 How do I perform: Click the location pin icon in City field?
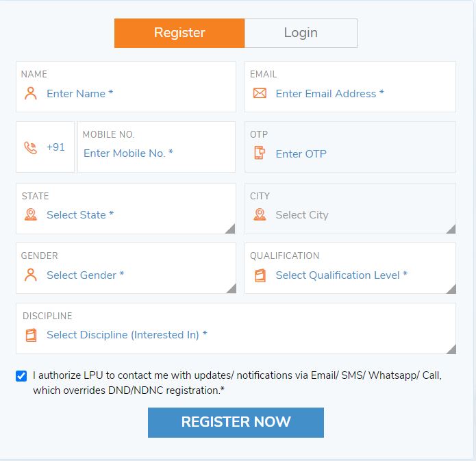coord(260,215)
